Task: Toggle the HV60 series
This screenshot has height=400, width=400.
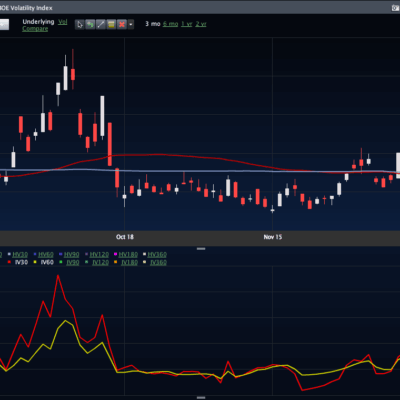Action: tap(46, 255)
